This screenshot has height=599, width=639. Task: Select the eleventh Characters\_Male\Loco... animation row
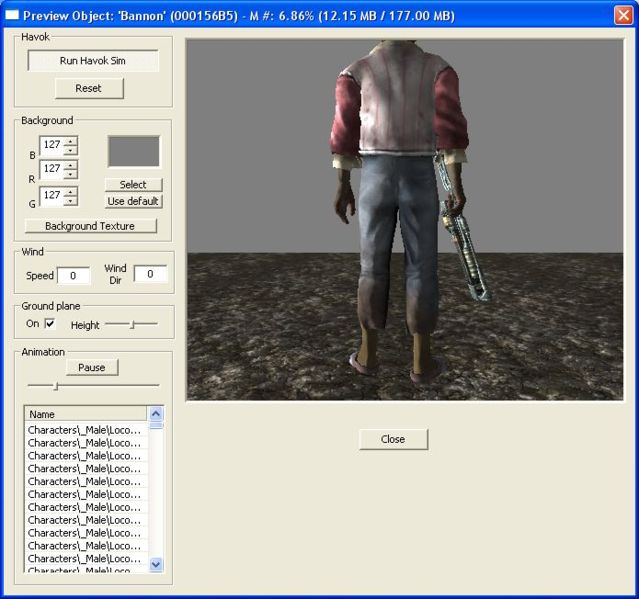pyautogui.click(x=85, y=559)
